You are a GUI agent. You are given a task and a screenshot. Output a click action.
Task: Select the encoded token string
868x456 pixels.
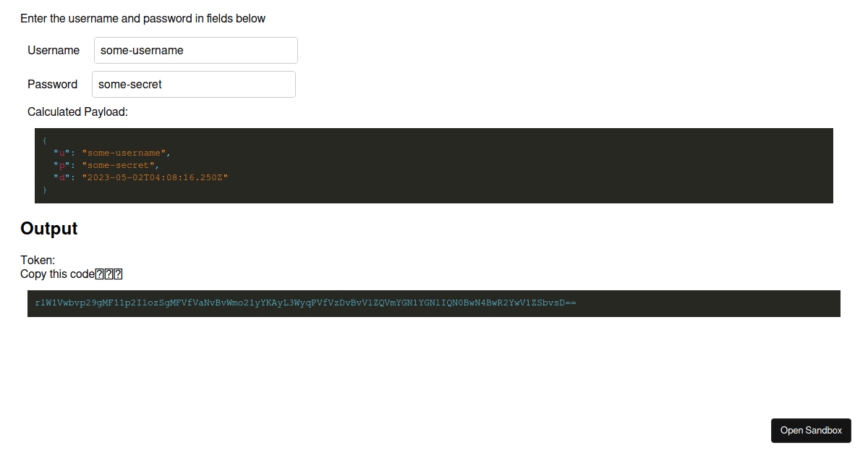(304, 303)
